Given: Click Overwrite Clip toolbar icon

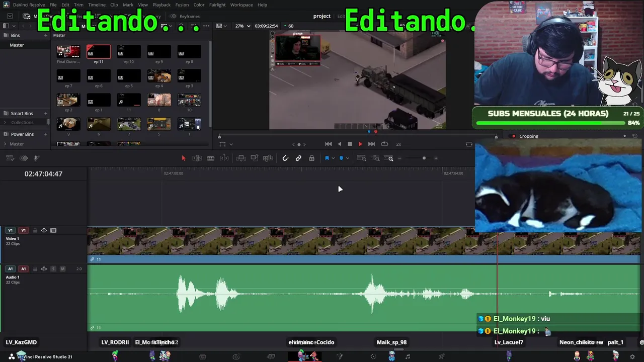Looking at the screenshot, I should point(255,158).
